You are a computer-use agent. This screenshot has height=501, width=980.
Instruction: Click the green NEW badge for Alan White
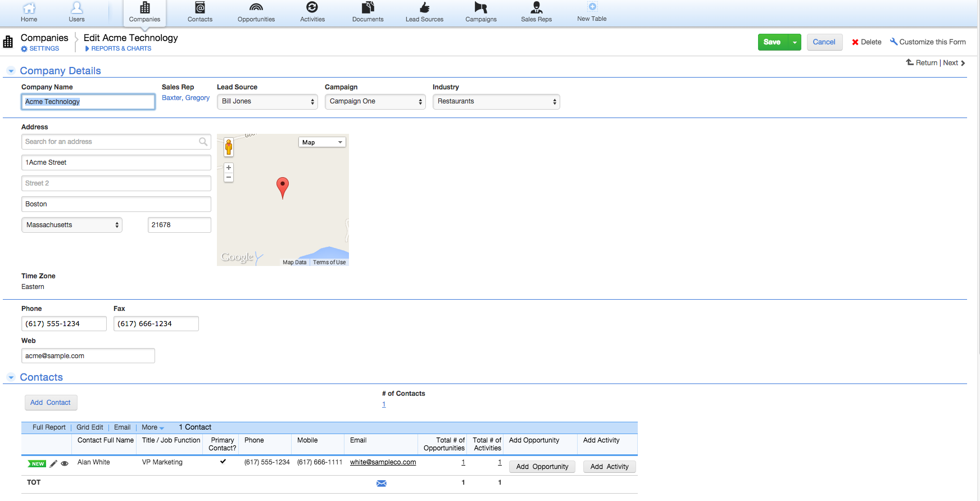[37, 464]
